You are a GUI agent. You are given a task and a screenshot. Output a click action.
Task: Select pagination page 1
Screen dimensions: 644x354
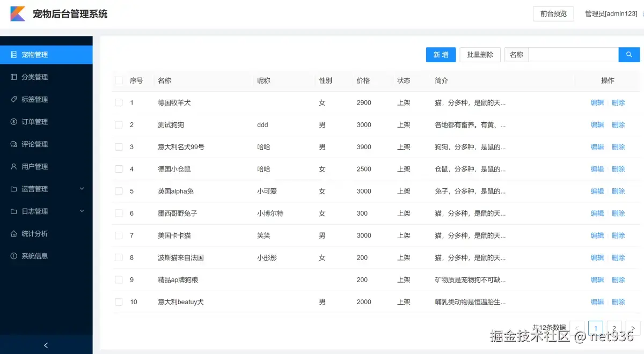[x=596, y=328]
